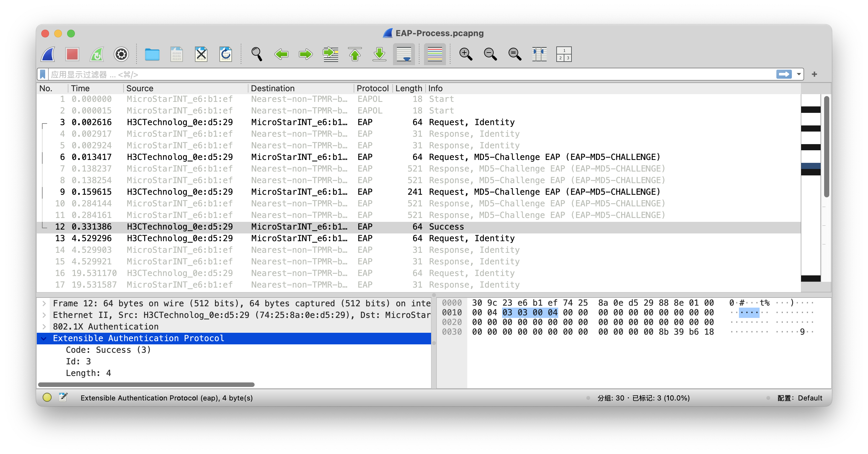
Task: Click the resize columns icon
Action: coord(539,54)
